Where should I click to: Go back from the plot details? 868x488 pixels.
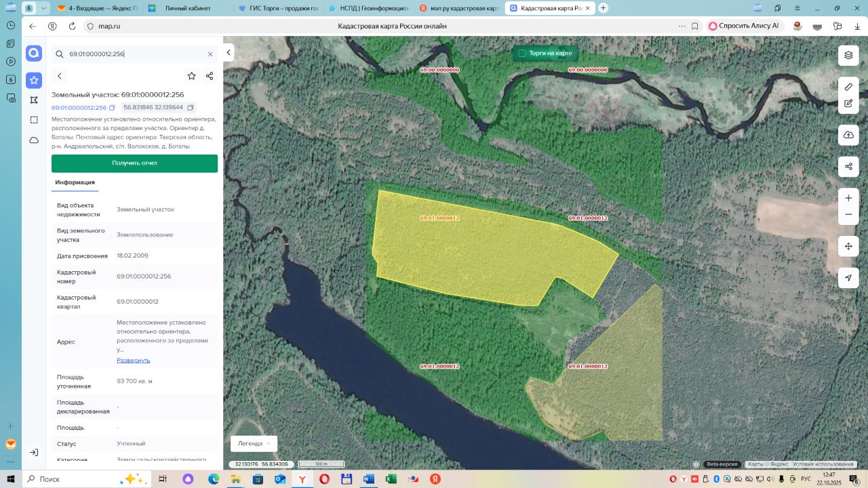point(60,76)
